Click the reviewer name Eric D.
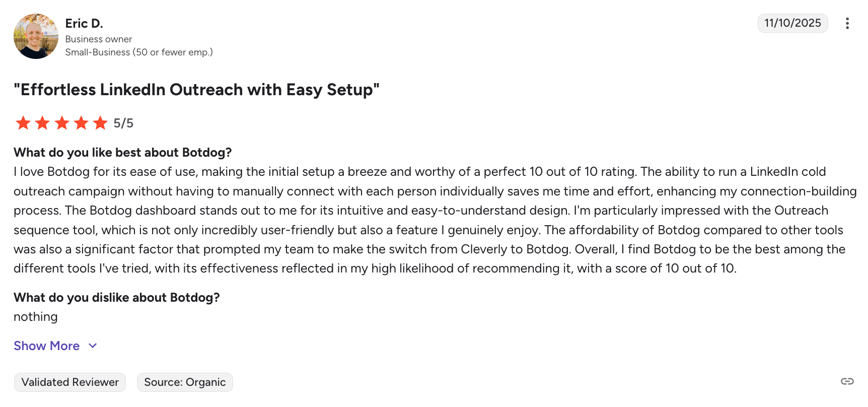Screen dimensions: 868x407 [84, 23]
